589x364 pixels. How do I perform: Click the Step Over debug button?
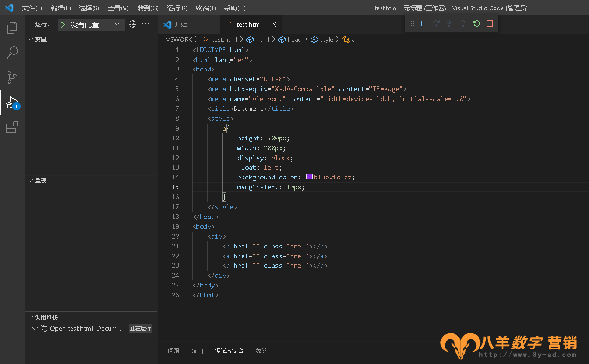(x=436, y=23)
